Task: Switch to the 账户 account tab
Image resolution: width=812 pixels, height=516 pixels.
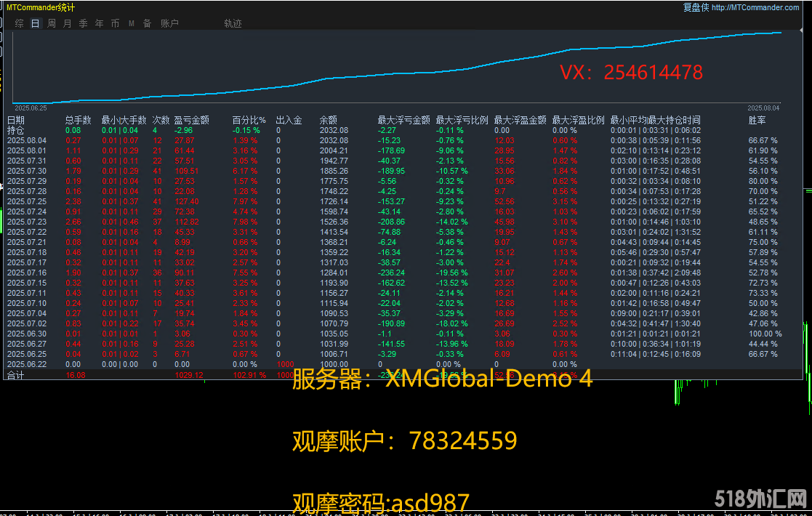Action: point(169,23)
